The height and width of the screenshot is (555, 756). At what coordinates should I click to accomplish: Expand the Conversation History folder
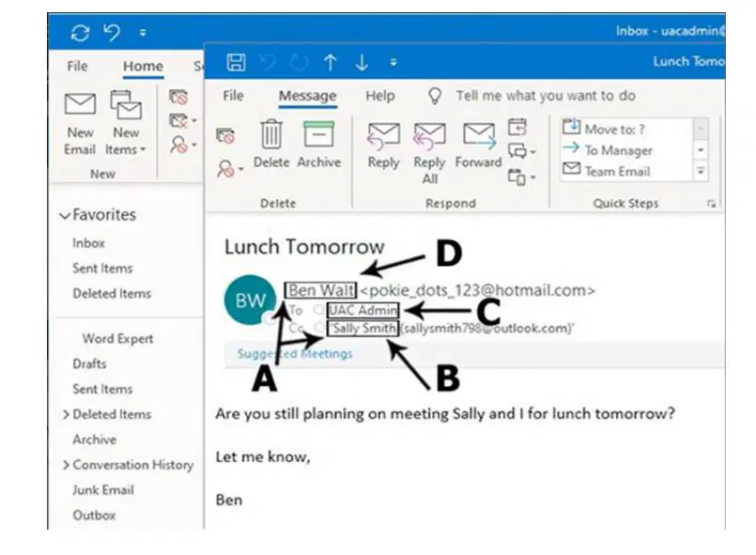tap(66, 465)
